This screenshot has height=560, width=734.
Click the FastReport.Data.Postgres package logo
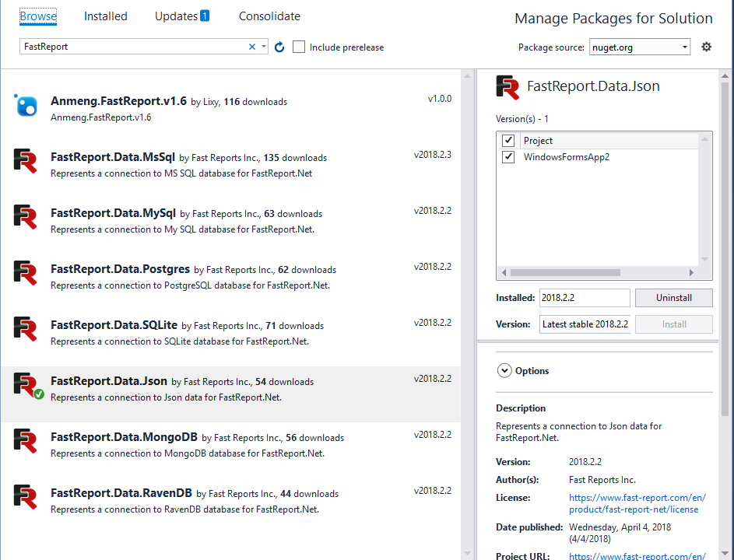pyautogui.click(x=25, y=273)
